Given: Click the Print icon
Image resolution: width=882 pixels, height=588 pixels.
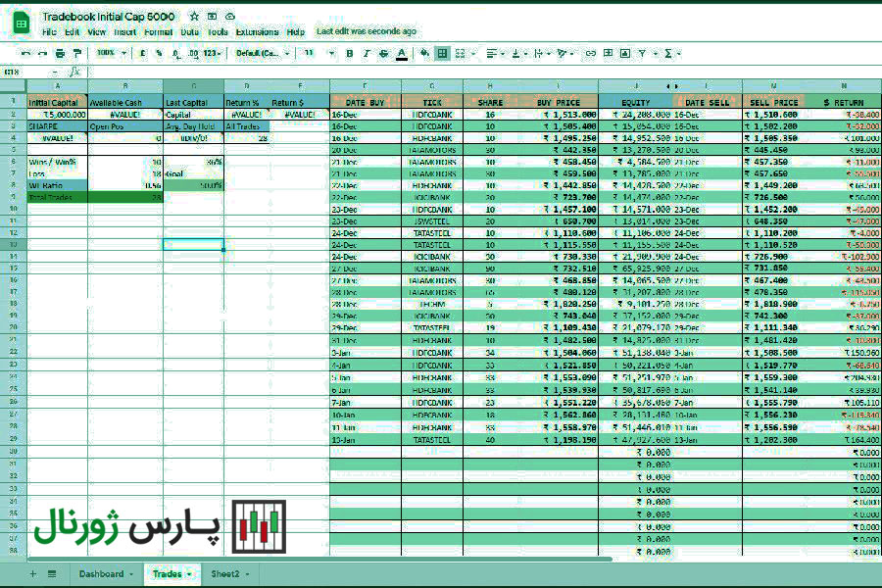Looking at the screenshot, I should pos(60,54).
